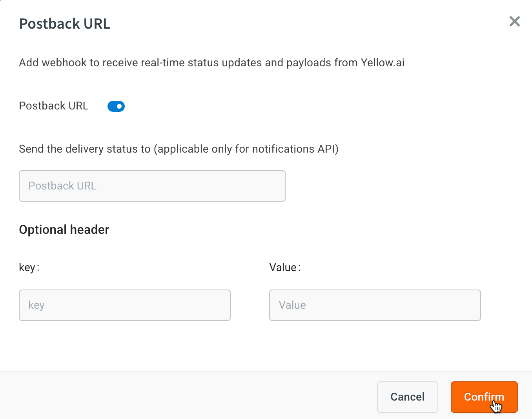Discard changes via the Cancel button
The height and width of the screenshot is (419, 532).
pyautogui.click(x=408, y=397)
